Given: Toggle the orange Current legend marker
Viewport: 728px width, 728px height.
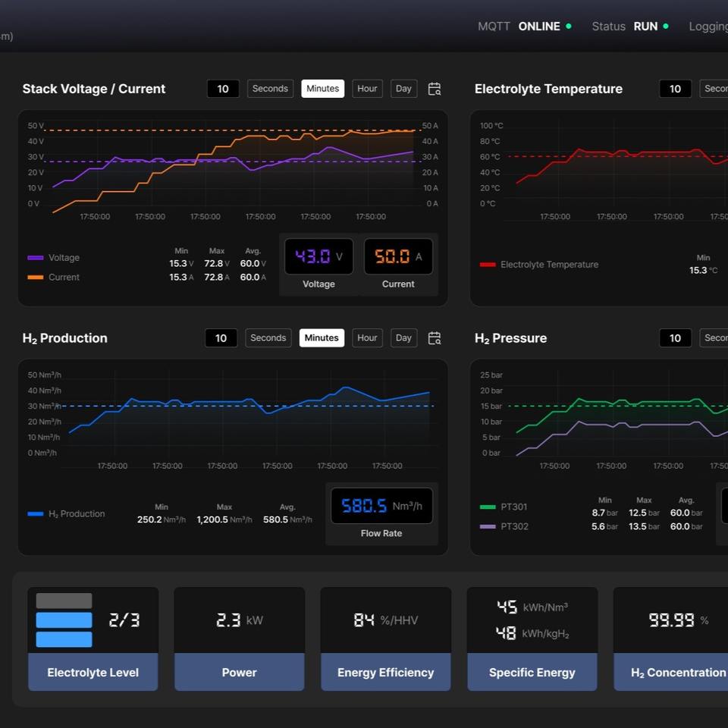Looking at the screenshot, I should (x=36, y=278).
